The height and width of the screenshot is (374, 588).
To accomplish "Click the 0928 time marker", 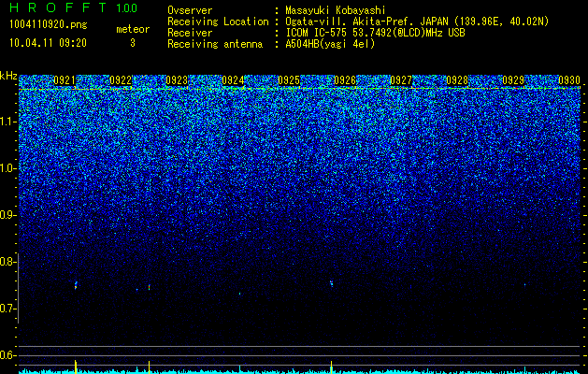I will (457, 80).
